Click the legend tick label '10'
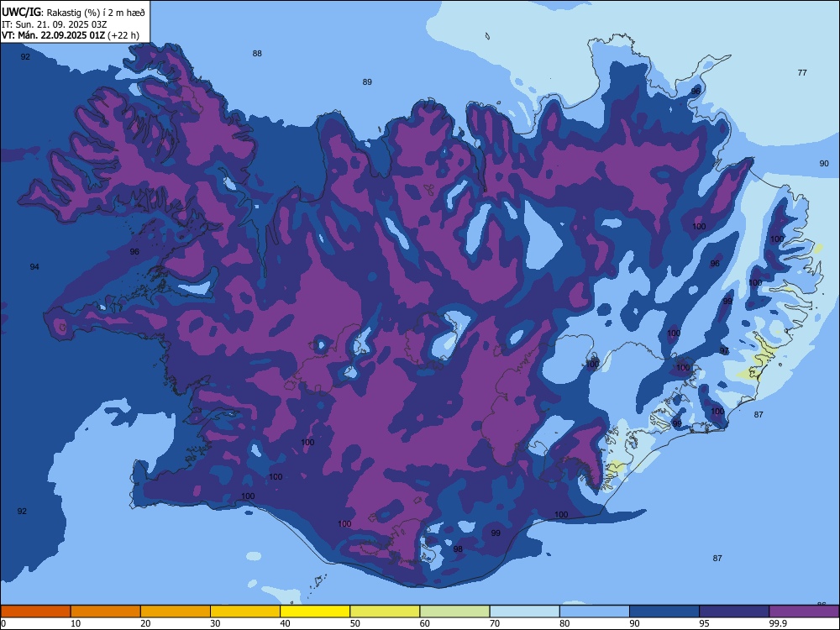840x630 pixels. click(76, 623)
